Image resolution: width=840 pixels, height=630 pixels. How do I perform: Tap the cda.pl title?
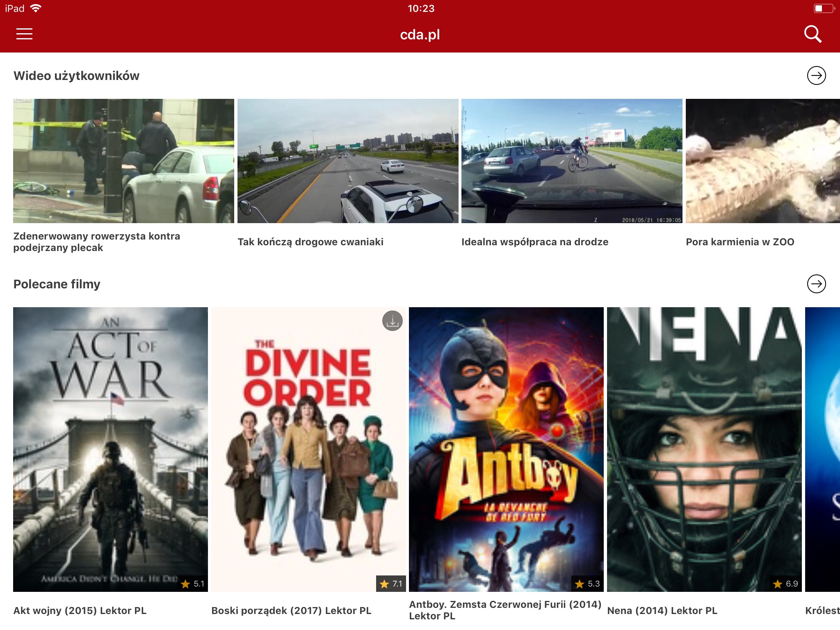[420, 34]
